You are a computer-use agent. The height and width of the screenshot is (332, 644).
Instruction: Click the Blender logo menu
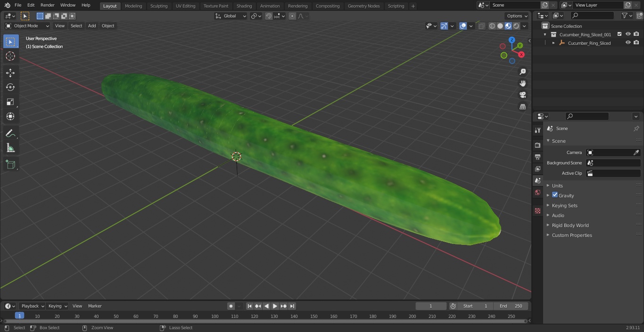tap(8, 5)
